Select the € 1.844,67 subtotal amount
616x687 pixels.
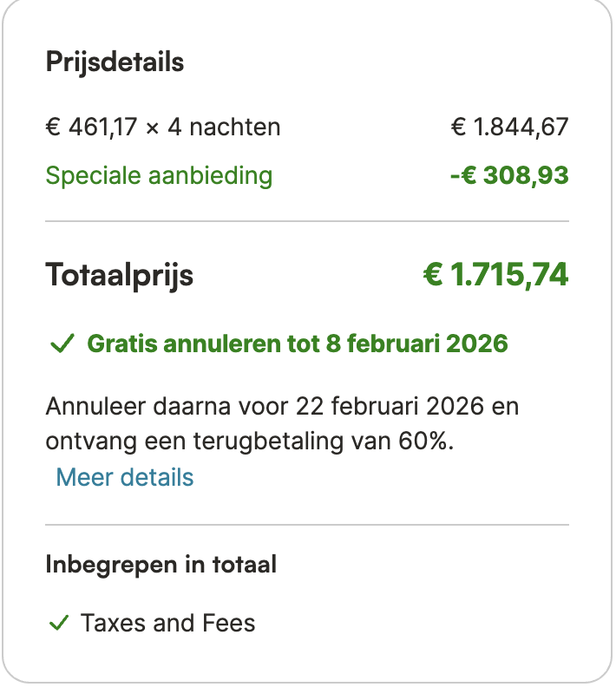(509, 128)
